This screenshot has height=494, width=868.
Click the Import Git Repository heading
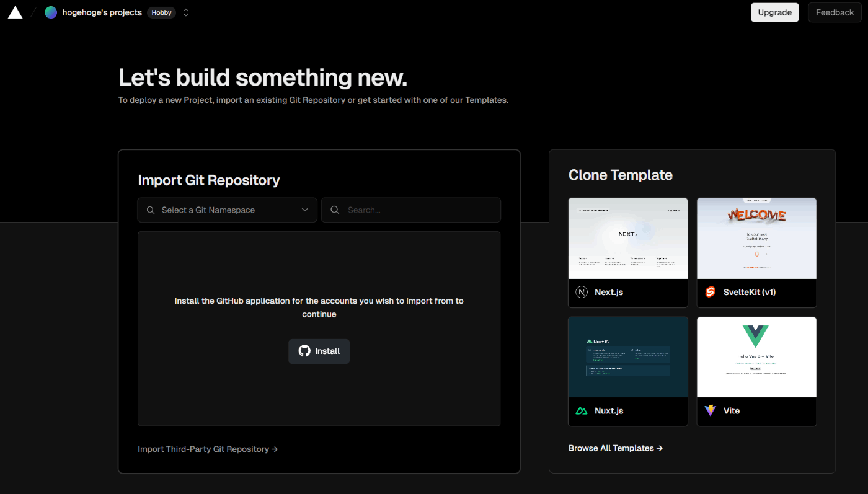click(x=209, y=180)
